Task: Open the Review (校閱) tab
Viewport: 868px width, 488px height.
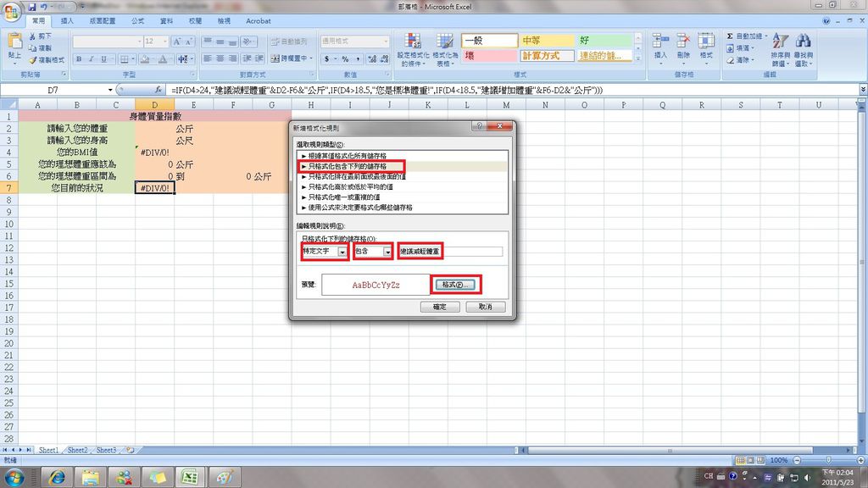Action: click(x=196, y=21)
